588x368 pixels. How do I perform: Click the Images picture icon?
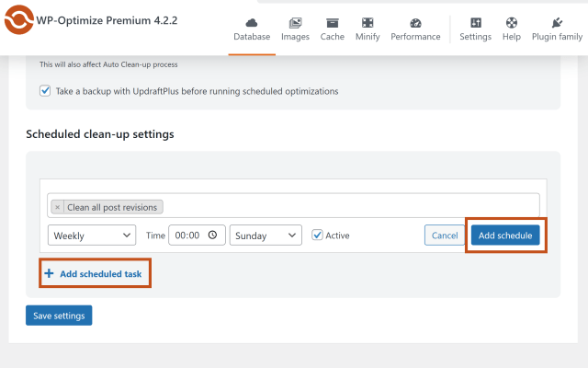pos(295,23)
